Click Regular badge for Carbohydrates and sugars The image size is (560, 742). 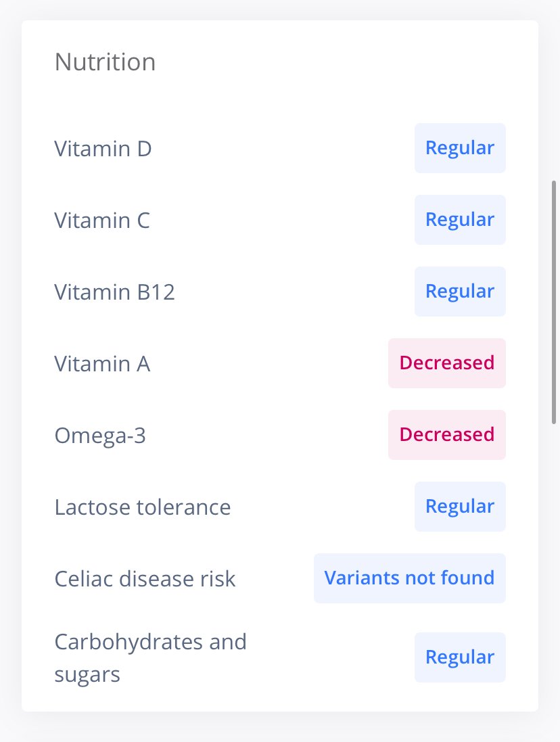[x=460, y=657]
